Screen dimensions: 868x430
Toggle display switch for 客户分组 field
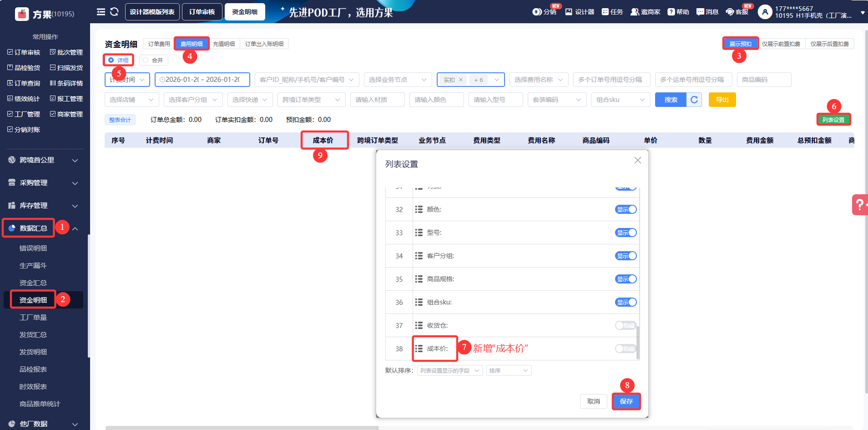point(626,256)
